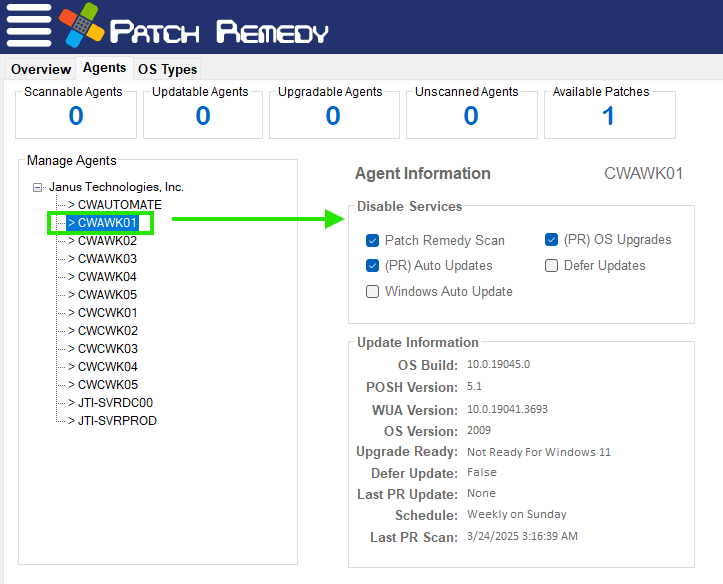This screenshot has width=723, height=584.
Task: Enable the Defer Updates checkbox
Action: click(551, 266)
